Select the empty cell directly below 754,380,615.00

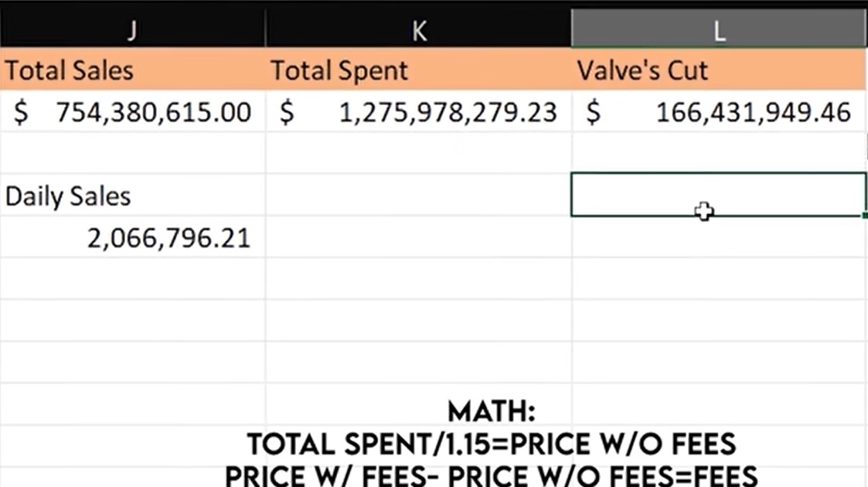tap(132, 153)
